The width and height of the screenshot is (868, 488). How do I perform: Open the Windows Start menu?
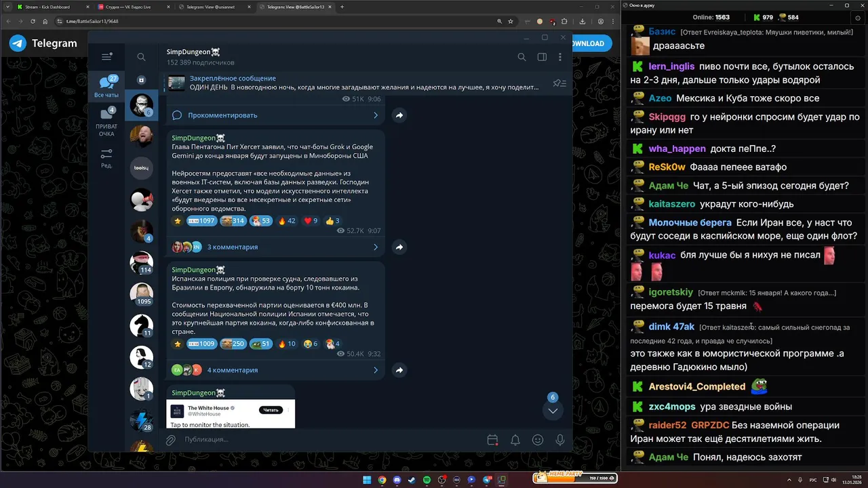367,480
